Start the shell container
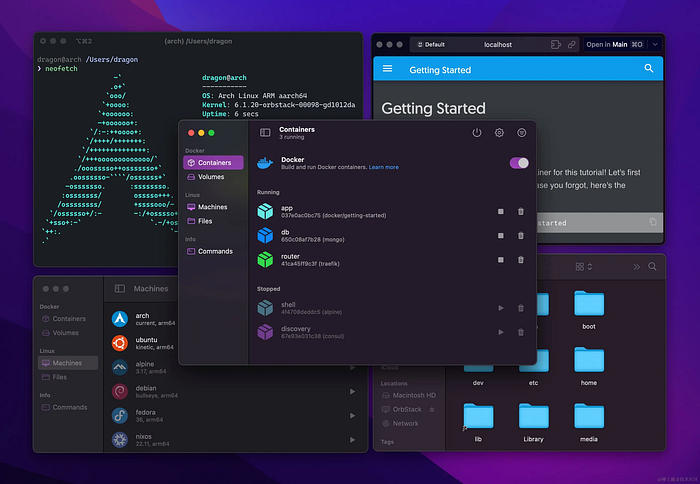Image resolution: width=700 pixels, height=484 pixels. [501, 308]
